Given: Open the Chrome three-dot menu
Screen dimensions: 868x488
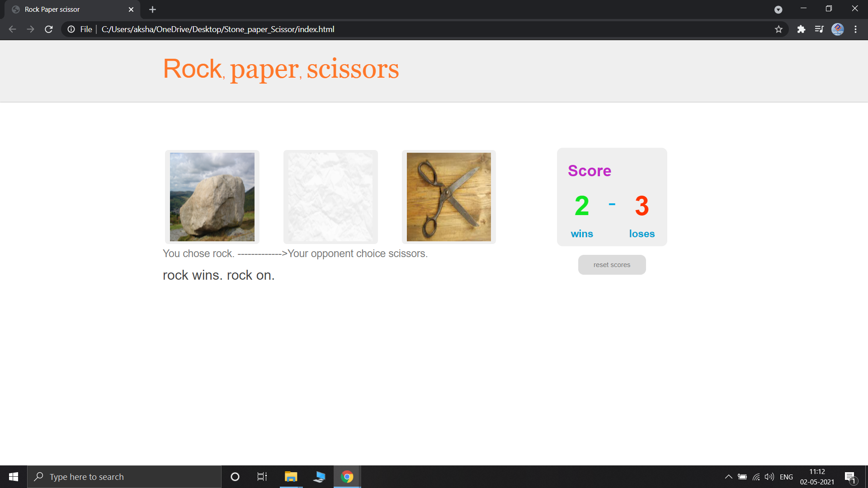Looking at the screenshot, I should pyautogui.click(x=855, y=29).
